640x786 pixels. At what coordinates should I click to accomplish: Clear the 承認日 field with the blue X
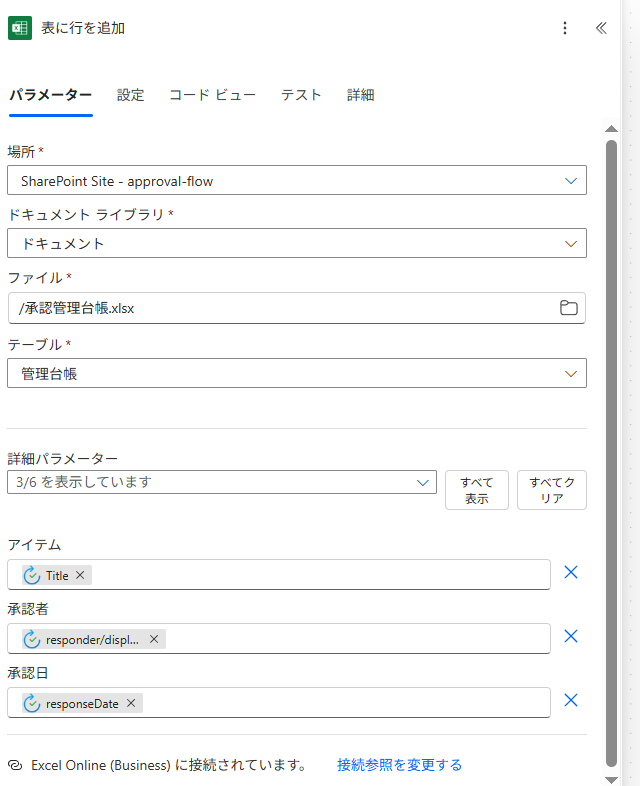(x=571, y=700)
